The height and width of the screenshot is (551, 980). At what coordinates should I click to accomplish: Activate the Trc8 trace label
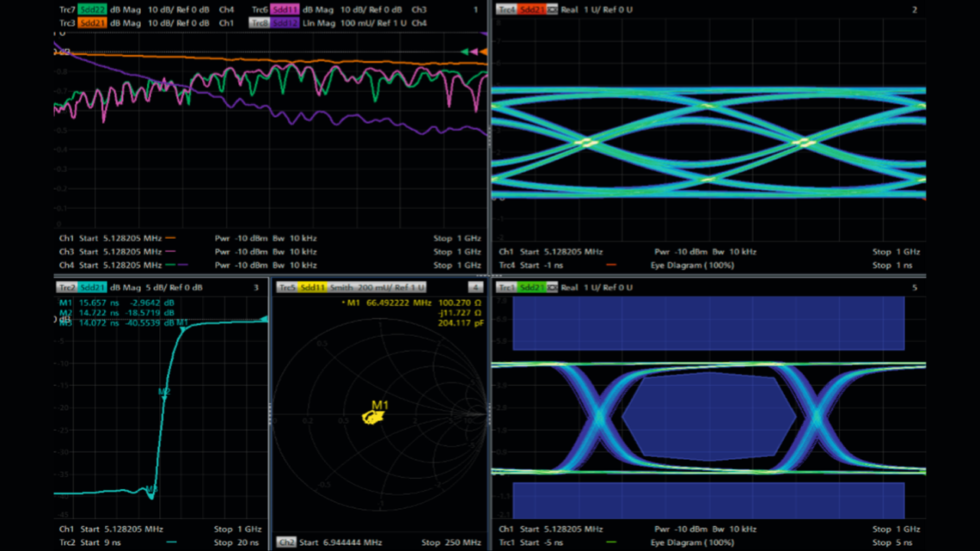tap(260, 23)
